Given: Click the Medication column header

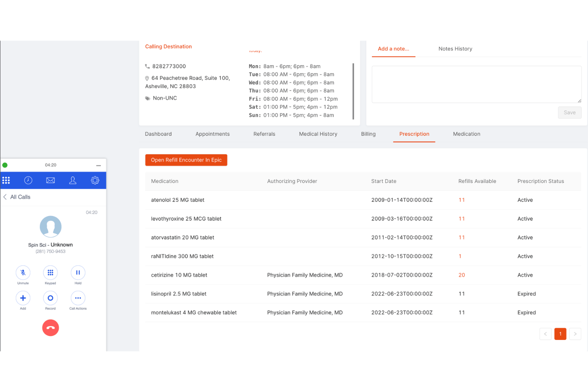Looking at the screenshot, I should [x=164, y=181].
